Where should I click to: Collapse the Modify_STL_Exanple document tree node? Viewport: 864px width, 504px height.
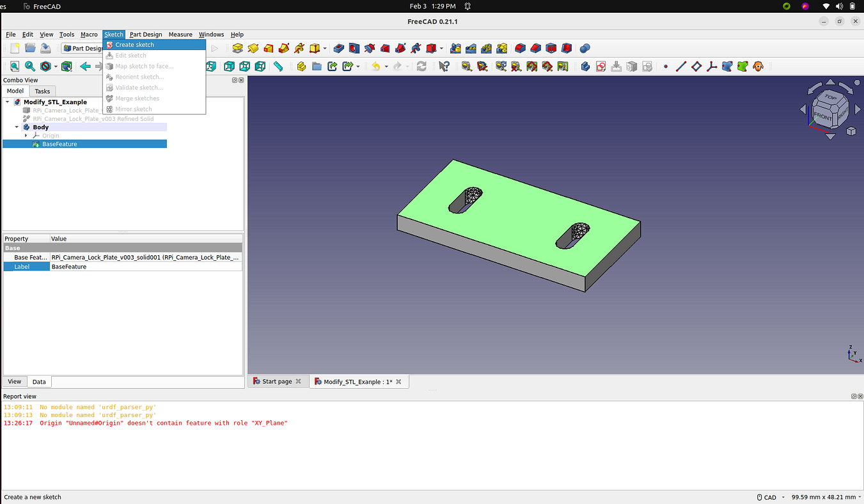point(8,102)
